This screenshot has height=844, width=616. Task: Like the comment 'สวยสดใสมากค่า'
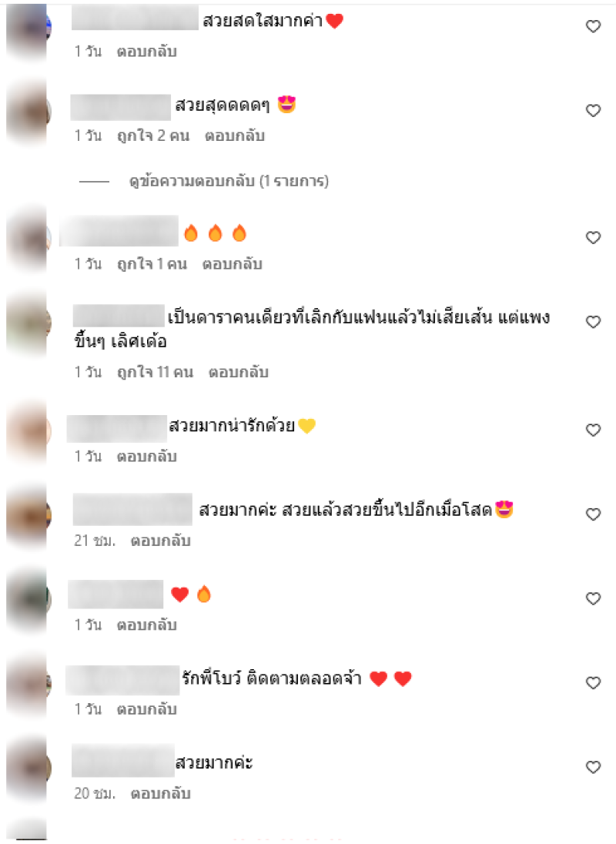tap(593, 26)
